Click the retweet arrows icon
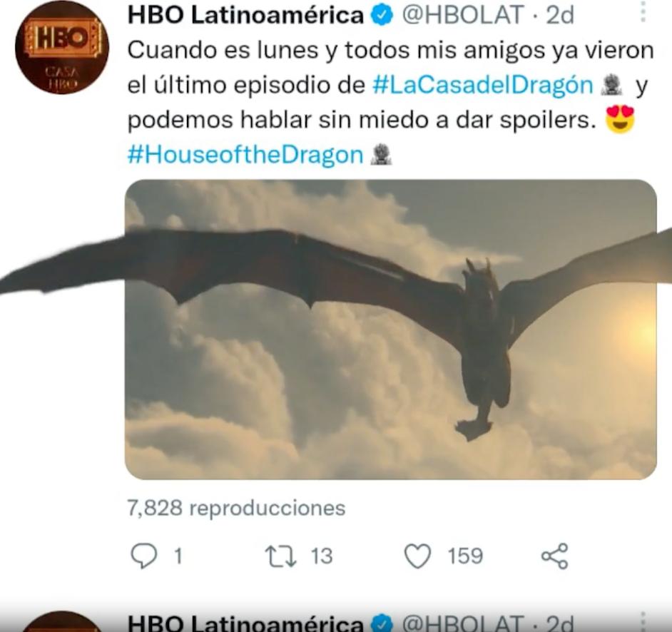Screen dimensions: 672x632 pyautogui.click(x=281, y=556)
